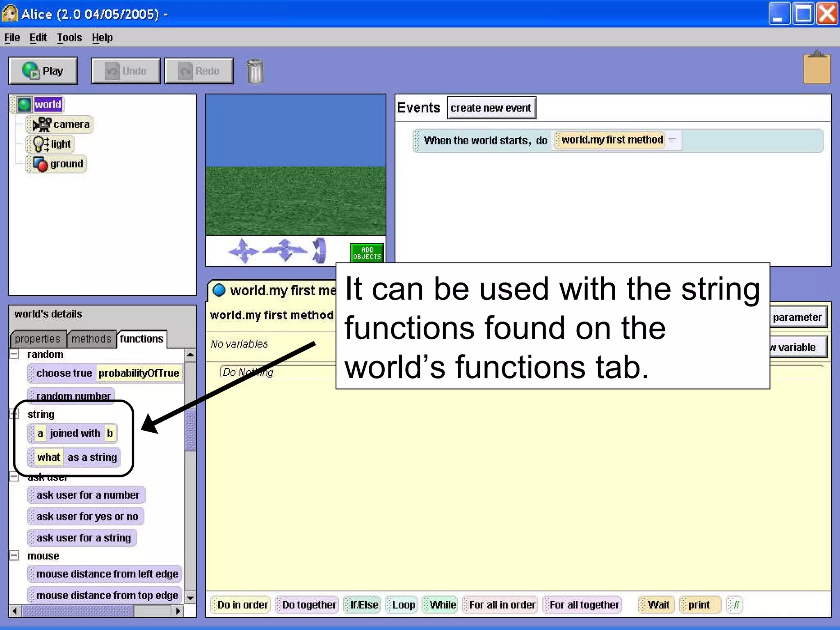The width and height of the screenshot is (840, 630).
Task: Click the Do in order tile
Action: pyautogui.click(x=240, y=605)
